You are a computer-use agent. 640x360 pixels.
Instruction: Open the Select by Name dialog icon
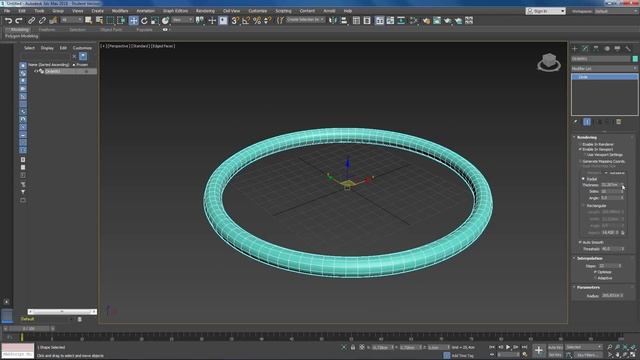(99, 20)
